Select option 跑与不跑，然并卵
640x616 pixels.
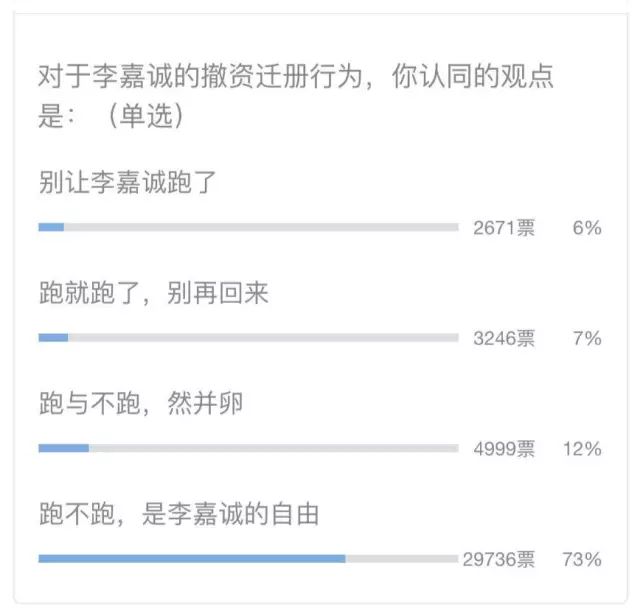coord(141,403)
